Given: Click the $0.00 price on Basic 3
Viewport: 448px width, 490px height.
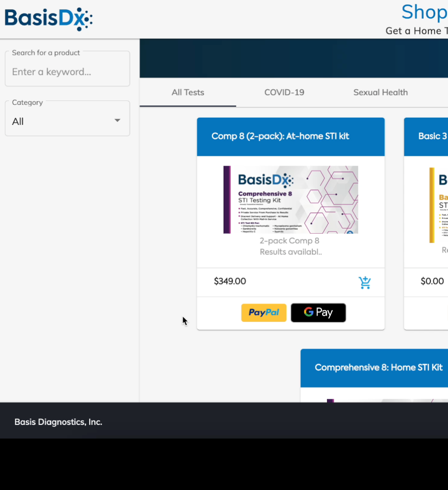Looking at the screenshot, I should tap(432, 281).
